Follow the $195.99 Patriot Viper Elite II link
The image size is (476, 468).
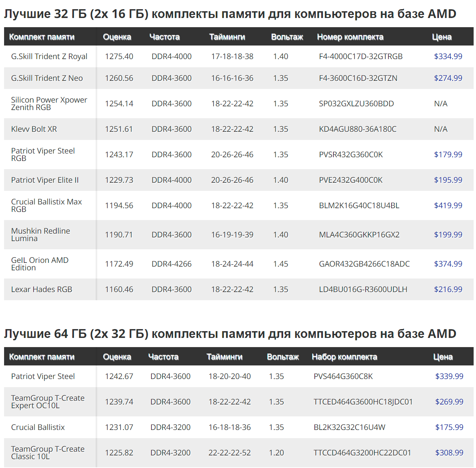tap(448, 180)
